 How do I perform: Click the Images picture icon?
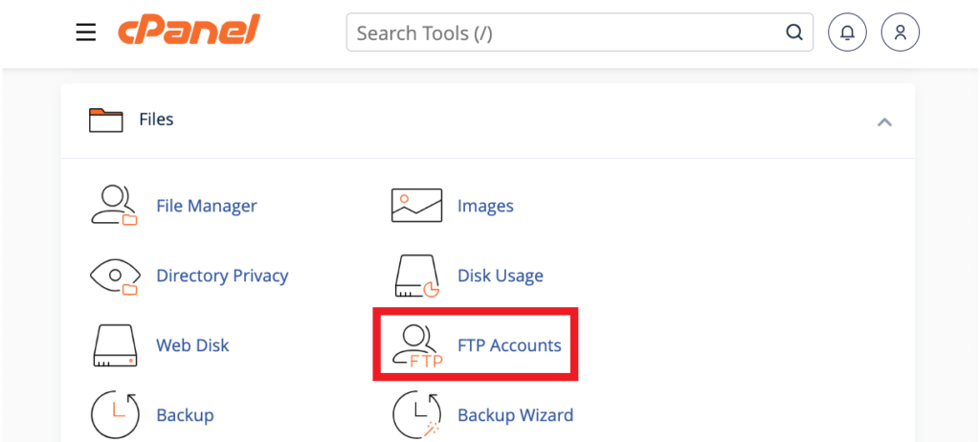pyautogui.click(x=417, y=205)
